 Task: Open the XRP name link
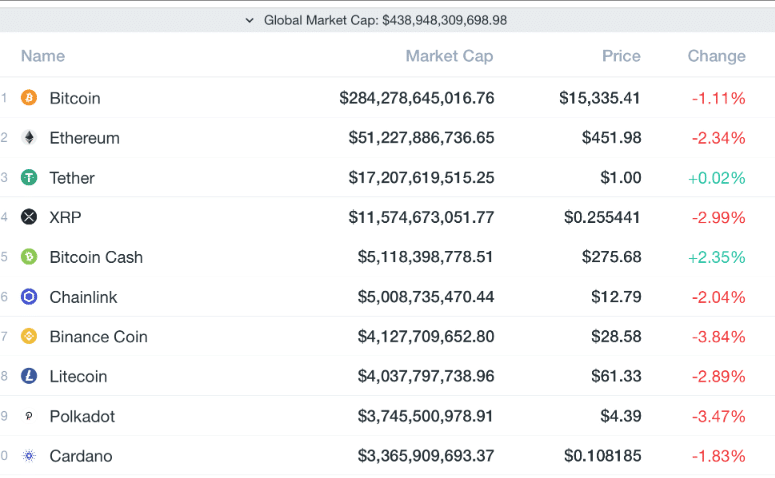click(65, 217)
